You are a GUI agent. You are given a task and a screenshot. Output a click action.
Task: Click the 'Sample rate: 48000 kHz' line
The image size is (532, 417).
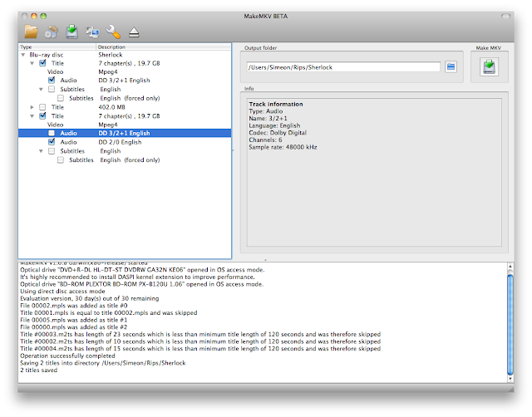[283, 147]
